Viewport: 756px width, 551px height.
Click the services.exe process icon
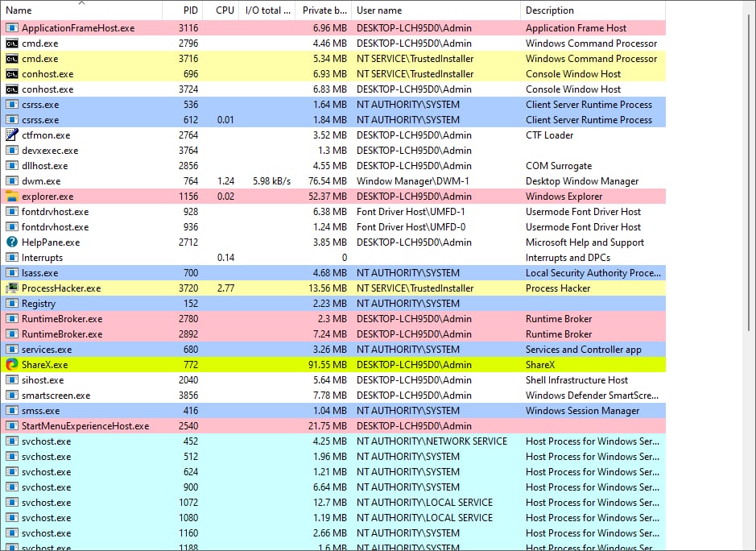(12, 350)
